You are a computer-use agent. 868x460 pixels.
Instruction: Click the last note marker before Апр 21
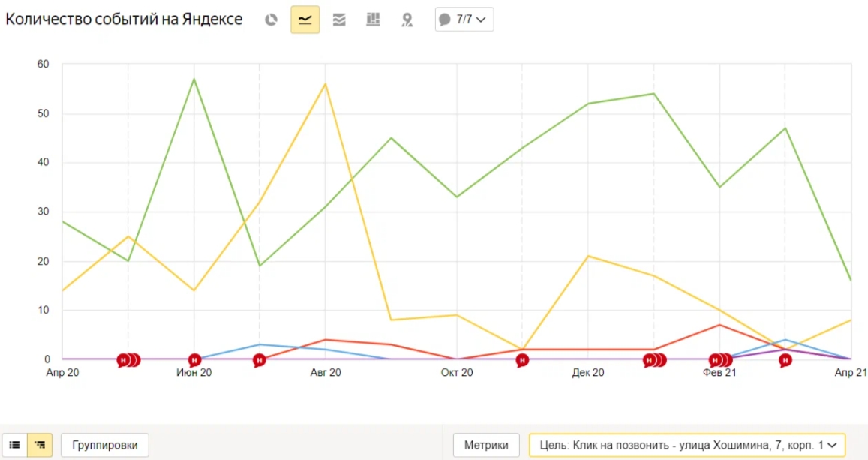click(x=785, y=360)
